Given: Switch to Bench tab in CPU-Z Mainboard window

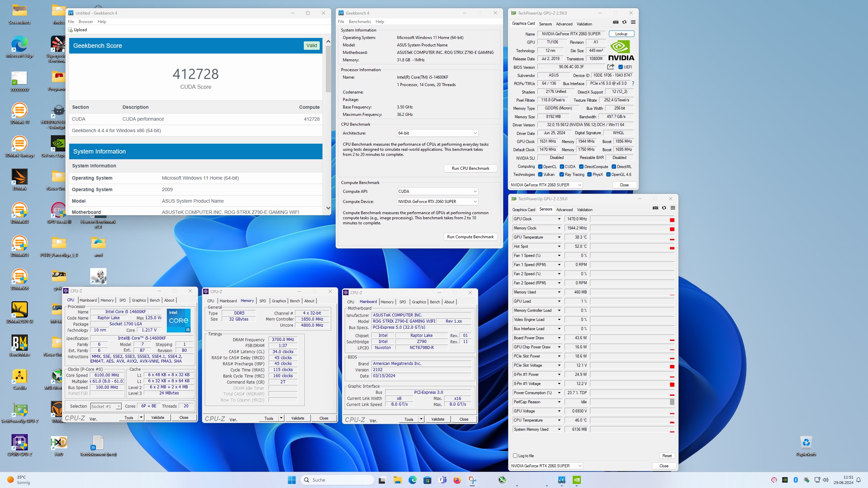Looking at the screenshot, I should [x=435, y=302].
